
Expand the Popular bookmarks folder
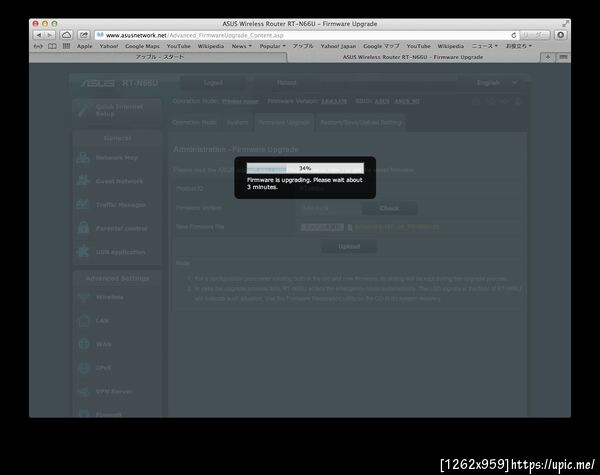pyautogui.click(x=272, y=46)
